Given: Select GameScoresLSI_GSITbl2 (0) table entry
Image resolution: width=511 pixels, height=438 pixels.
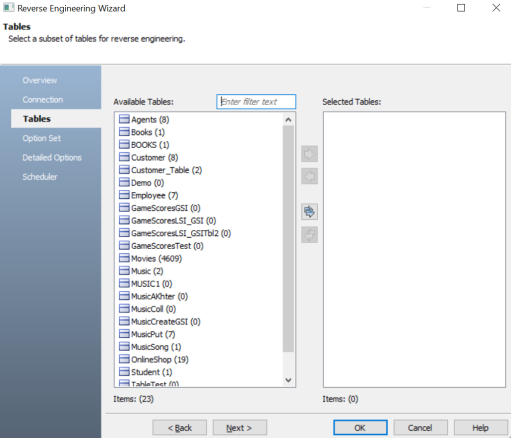Looking at the screenshot, I should coord(181,233).
